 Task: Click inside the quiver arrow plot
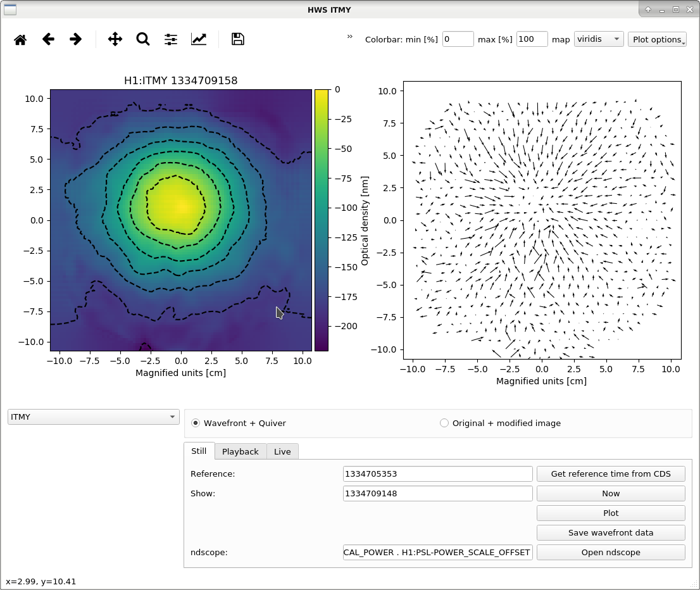(542, 220)
